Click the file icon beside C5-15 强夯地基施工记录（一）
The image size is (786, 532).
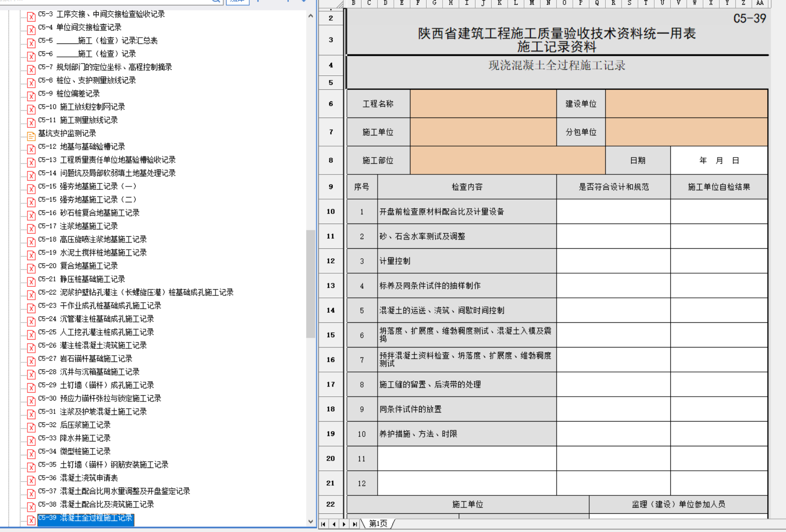[31, 188]
